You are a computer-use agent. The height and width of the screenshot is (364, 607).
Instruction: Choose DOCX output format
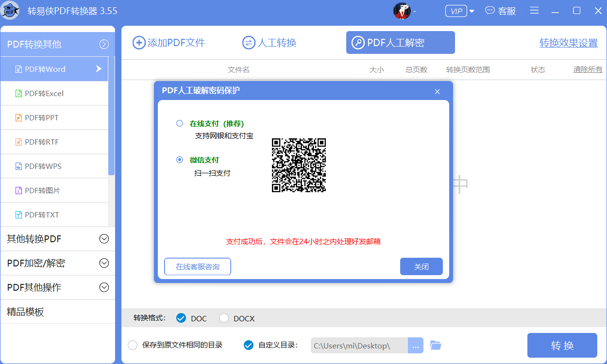pos(224,318)
